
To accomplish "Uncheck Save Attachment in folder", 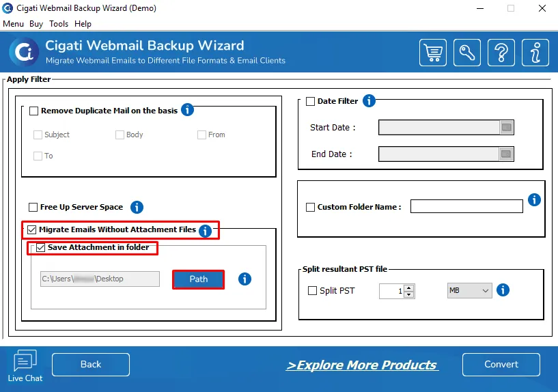I will pos(40,248).
